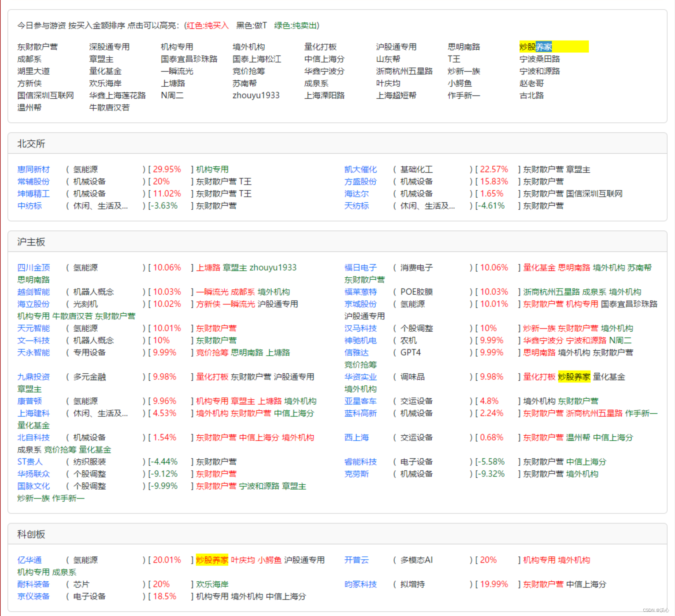This screenshot has height=616, width=675.
Task: Open the 海立股份 stock link
Action: pos(33,304)
